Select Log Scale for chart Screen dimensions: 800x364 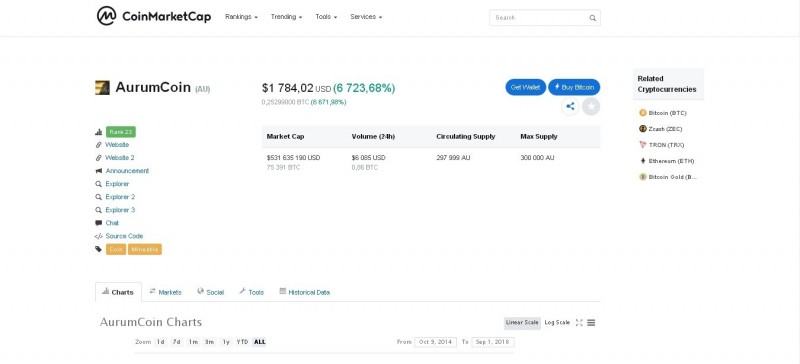[x=557, y=323]
